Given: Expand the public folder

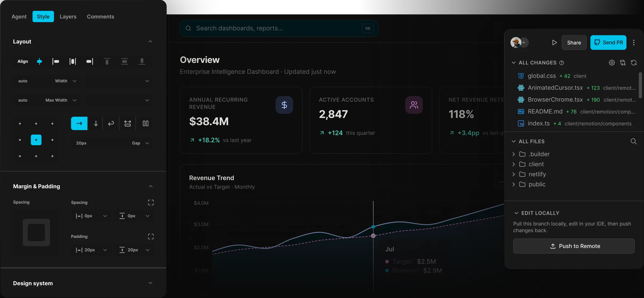Looking at the screenshot, I should pos(514,184).
